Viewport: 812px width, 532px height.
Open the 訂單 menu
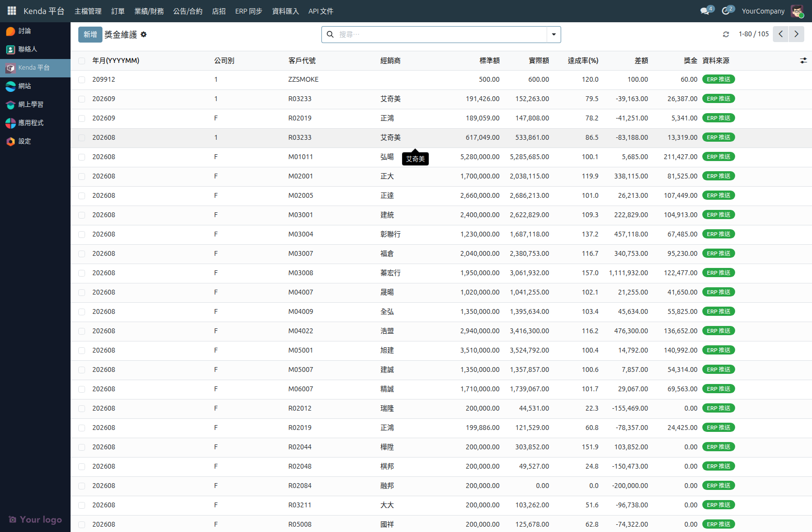point(118,11)
